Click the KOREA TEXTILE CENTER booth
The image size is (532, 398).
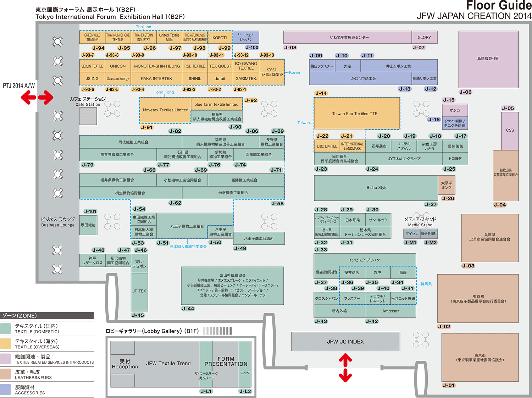272,72
